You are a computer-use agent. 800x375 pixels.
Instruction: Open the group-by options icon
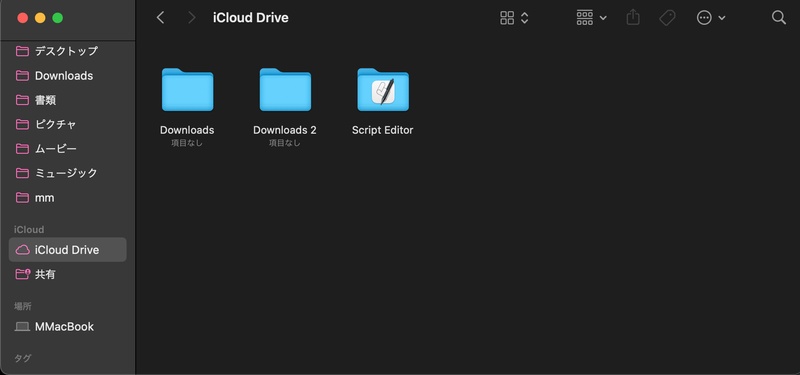(585, 18)
